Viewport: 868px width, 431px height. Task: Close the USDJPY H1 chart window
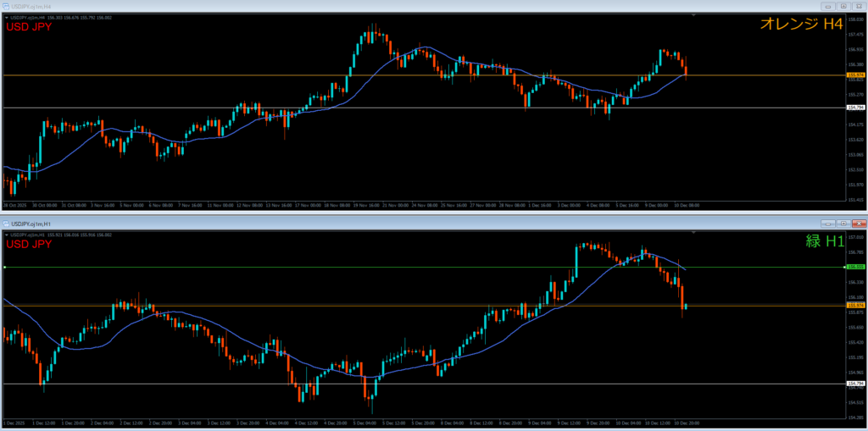pyautogui.click(x=859, y=224)
